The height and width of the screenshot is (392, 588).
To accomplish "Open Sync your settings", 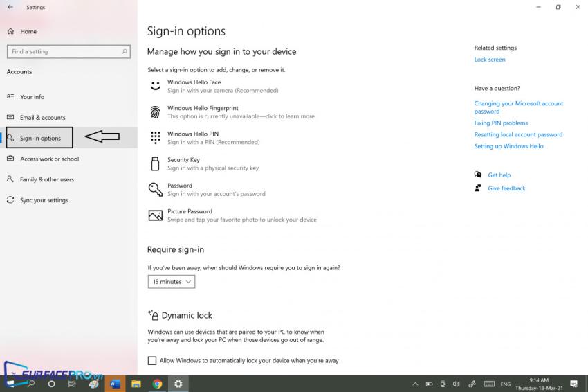I will click(68, 200).
